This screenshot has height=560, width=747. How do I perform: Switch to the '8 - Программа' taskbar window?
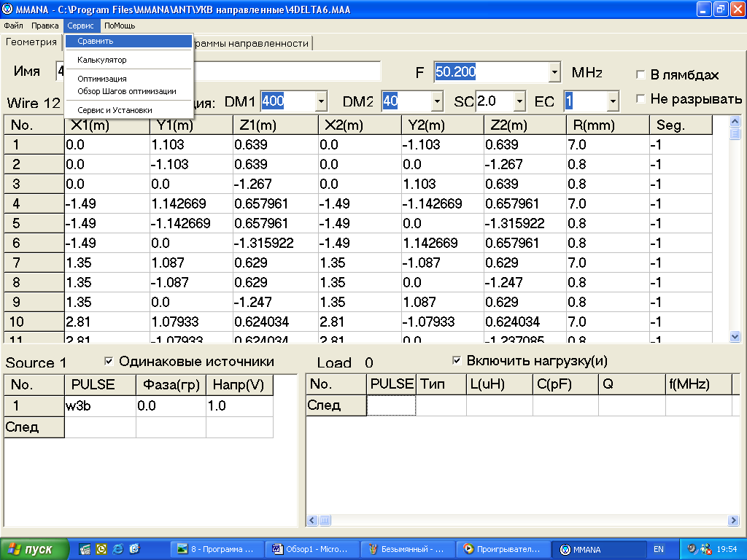click(217, 549)
